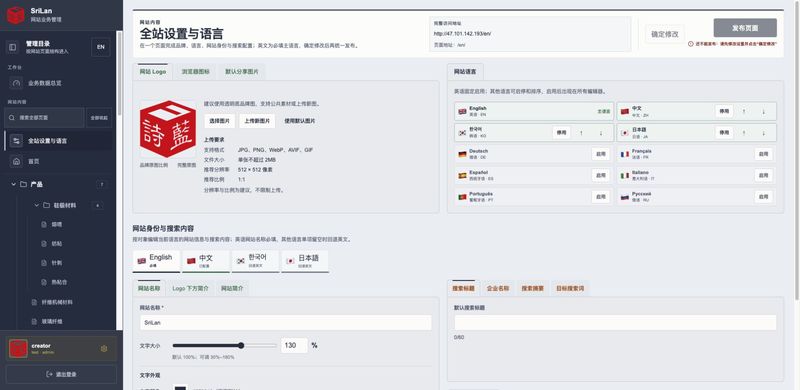This screenshot has height=390, width=800.
Task: Move 中文 language up with arrow
Action: pos(743,111)
